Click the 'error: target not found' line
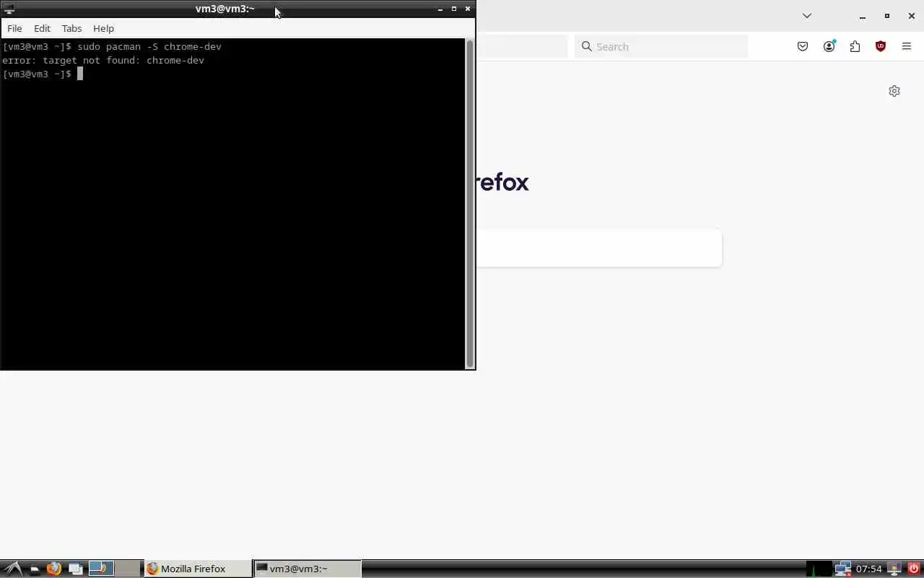Screen dimensions: 924x578 pyautogui.click(x=103, y=60)
